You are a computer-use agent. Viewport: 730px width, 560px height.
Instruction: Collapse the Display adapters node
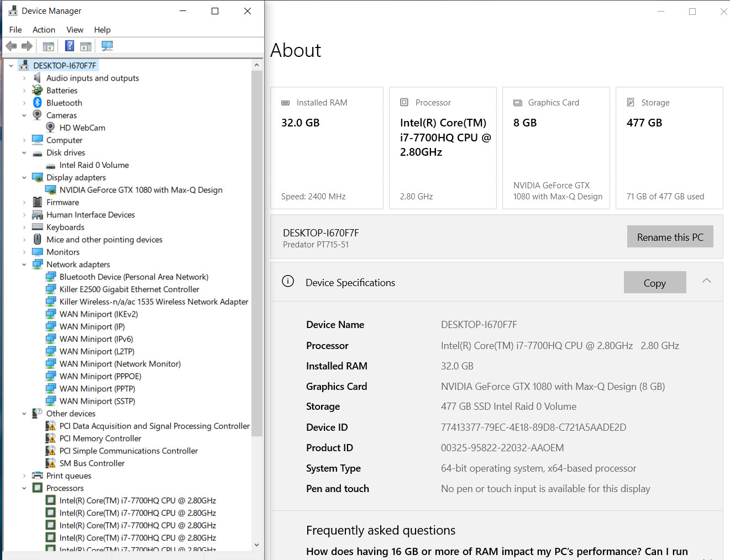[x=24, y=178]
